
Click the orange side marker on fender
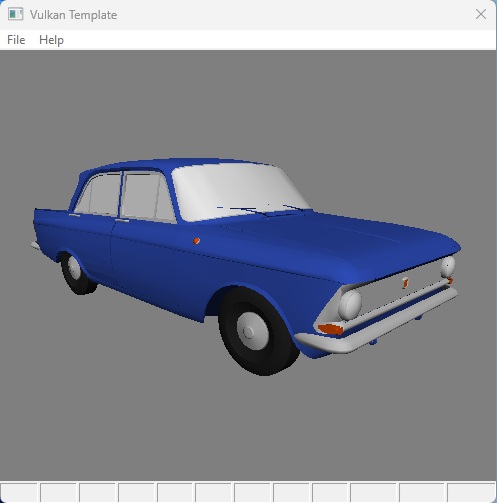coord(196,241)
